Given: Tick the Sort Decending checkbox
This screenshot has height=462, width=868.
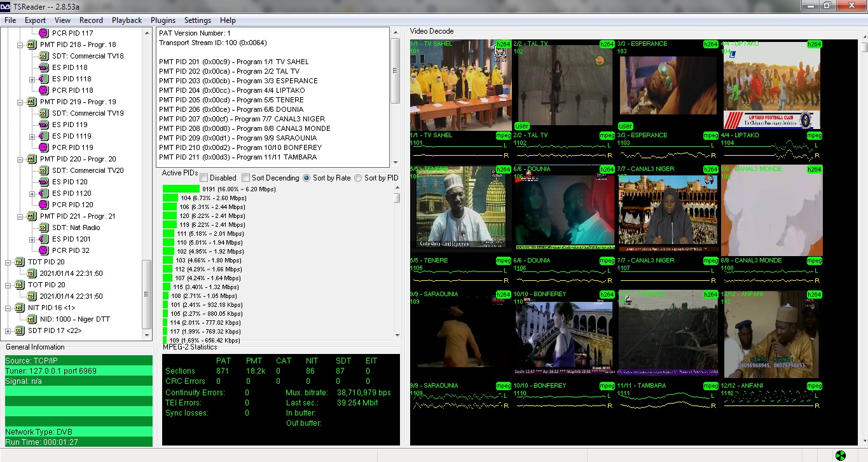Looking at the screenshot, I should pos(245,178).
